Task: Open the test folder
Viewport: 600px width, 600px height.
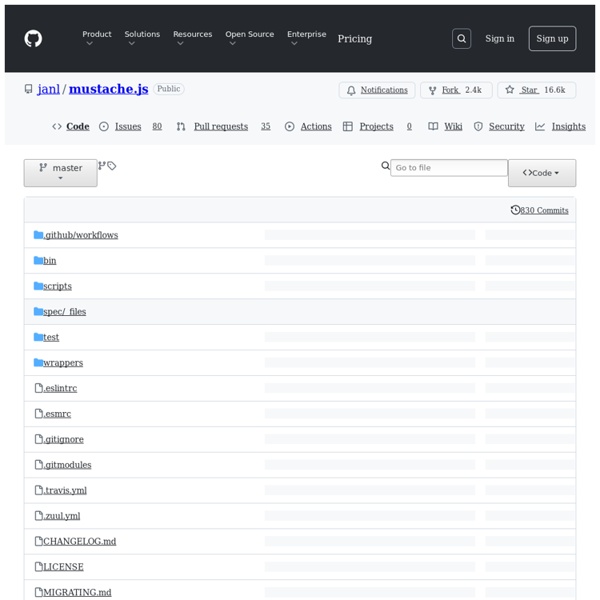Action: click(x=51, y=337)
